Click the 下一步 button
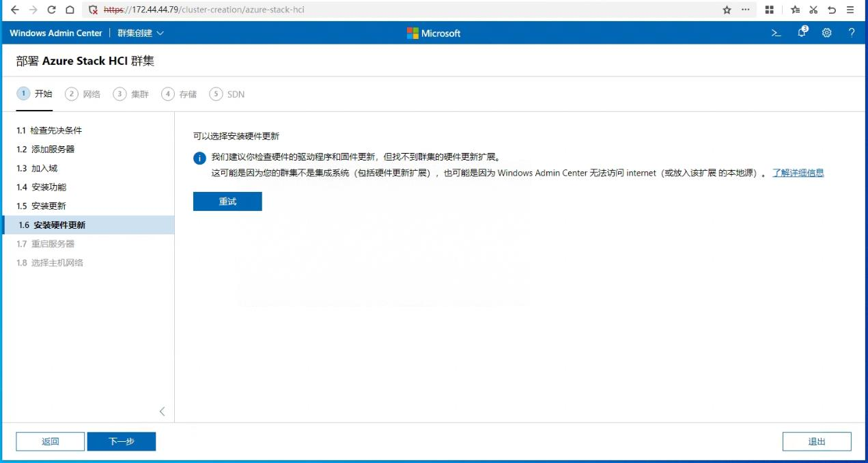Screen dimensions: 868x463 pos(122,441)
